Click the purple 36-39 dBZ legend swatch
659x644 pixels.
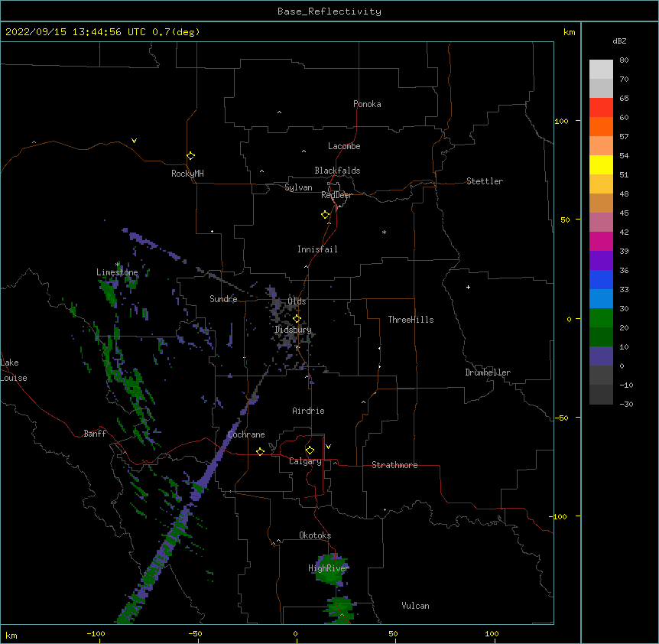(601, 260)
